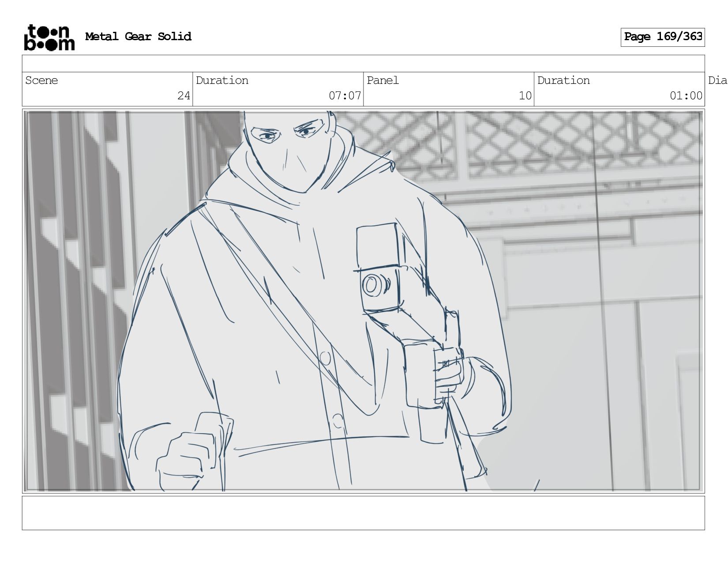Click the empty bar above the Scene row
The image size is (728, 563).
(363, 64)
